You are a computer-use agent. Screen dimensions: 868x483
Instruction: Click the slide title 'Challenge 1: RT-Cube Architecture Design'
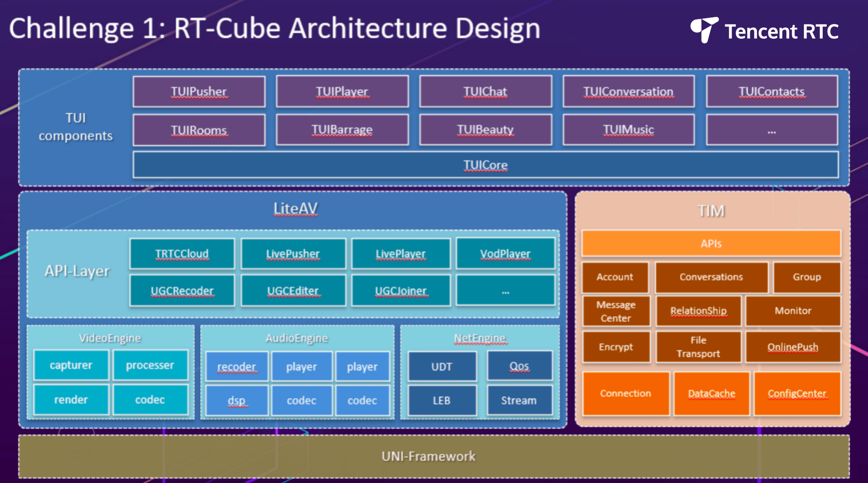[275, 28]
